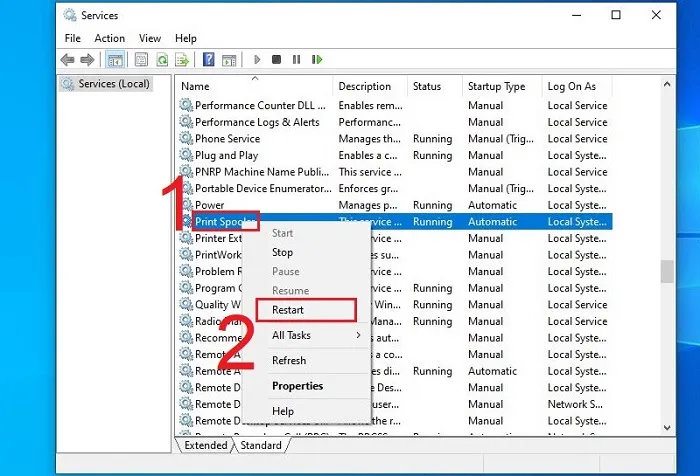Image resolution: width=700 pixels, height=476 pixels.
Task: Click the Back arrow toolbar icon
Action: (69, 60)
